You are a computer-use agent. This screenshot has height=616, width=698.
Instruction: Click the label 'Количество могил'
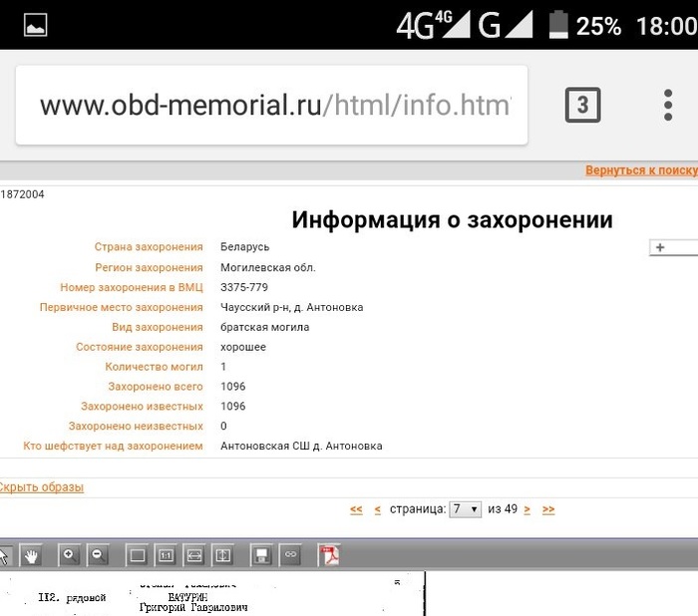[x=154, y=367]
